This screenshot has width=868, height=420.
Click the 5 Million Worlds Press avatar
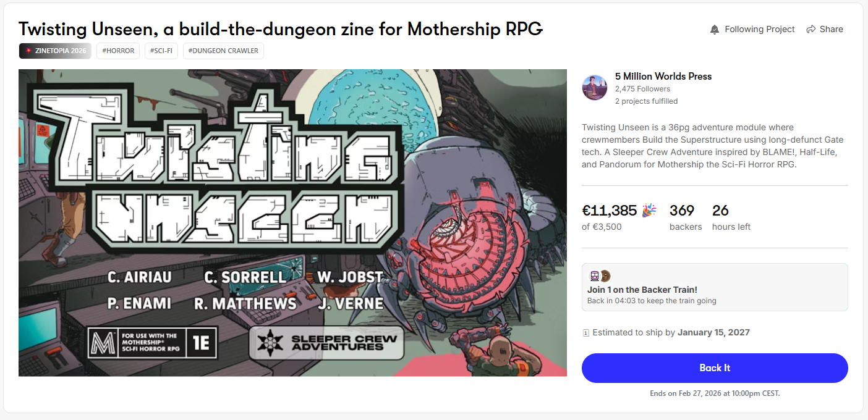click(594, 88)
